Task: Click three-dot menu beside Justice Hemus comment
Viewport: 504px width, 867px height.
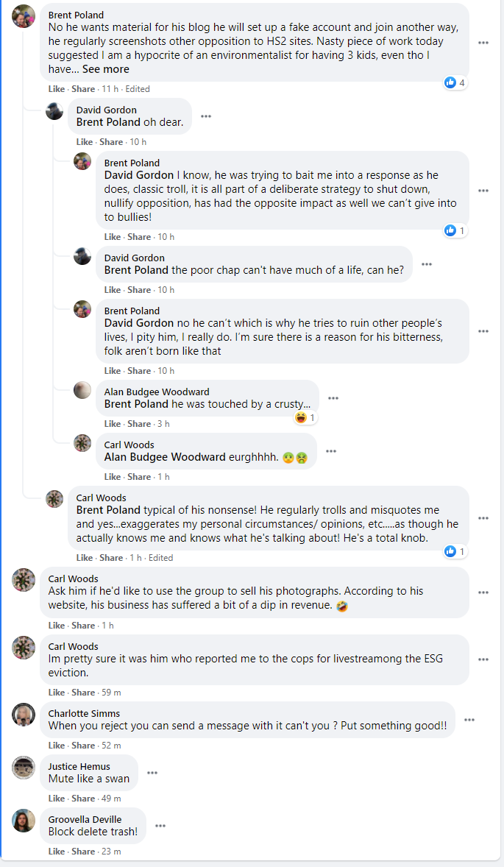Action: pyautogui.click(x=152, y=773)
